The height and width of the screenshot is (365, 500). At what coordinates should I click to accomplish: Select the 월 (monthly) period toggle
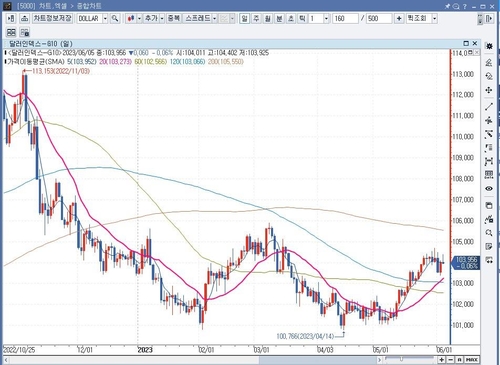pos(268,18)
